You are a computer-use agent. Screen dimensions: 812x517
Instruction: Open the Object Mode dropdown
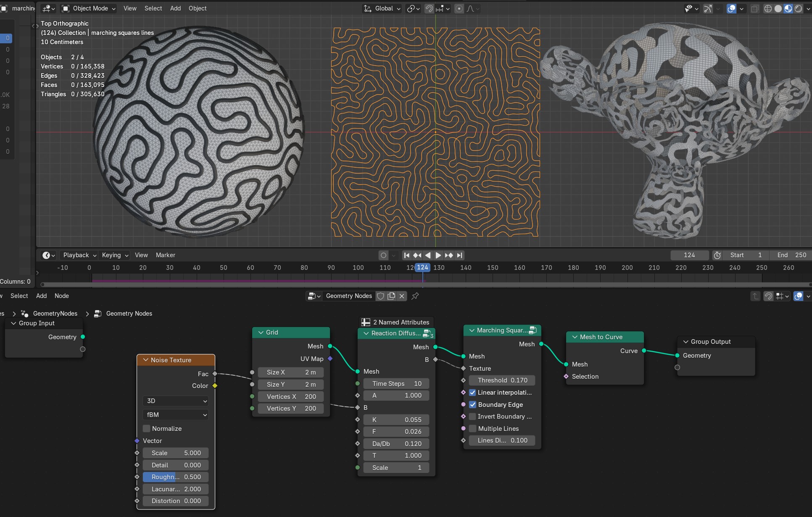click(89, 8)
